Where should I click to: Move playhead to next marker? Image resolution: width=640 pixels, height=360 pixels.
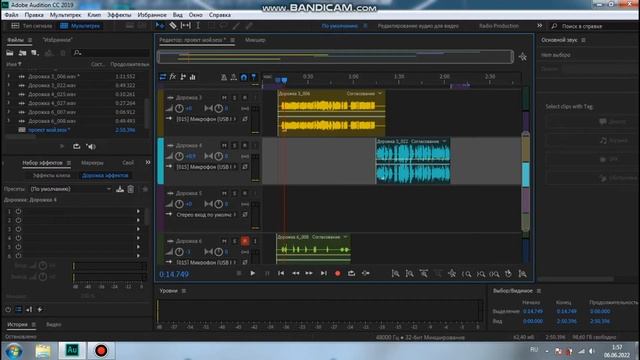click(323, 273)
